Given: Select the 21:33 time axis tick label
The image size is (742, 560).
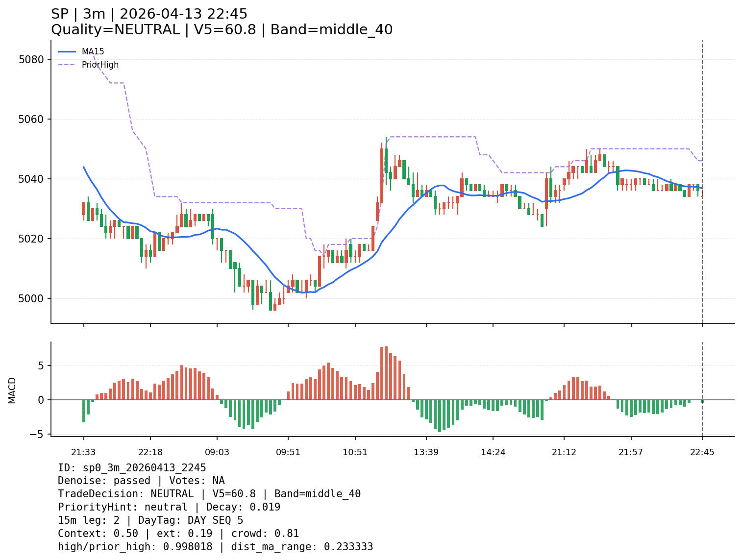Looking at the screenshot, I should pyautogui.click(x=83, y=452).
